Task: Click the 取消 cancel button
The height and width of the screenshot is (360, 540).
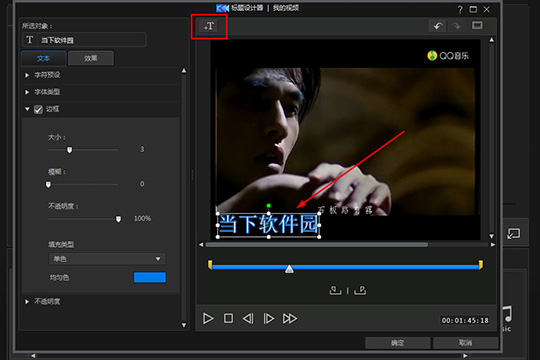Action: (465, 343)
